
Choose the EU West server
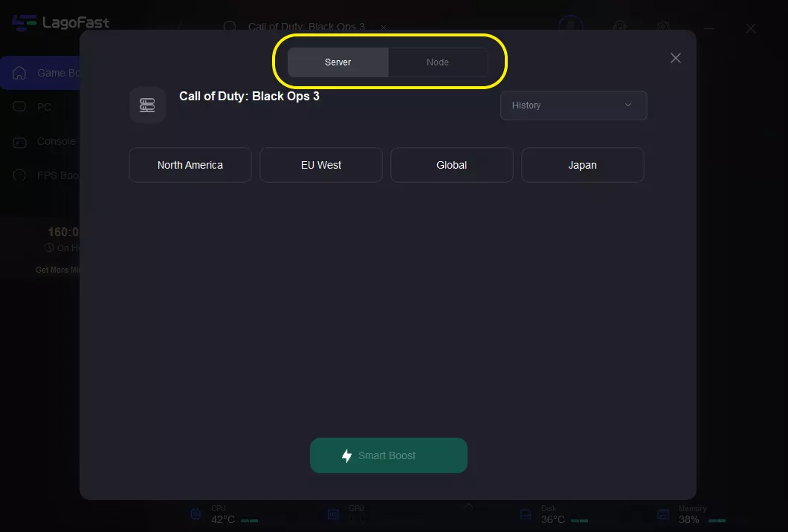pos(320,165)
